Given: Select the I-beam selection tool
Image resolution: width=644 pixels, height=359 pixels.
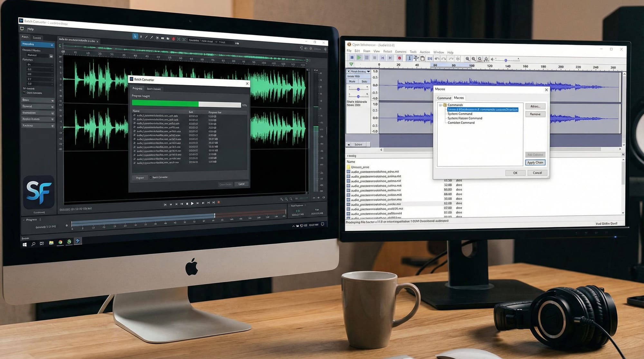Looking at the screenshot, I should [409, 58].
